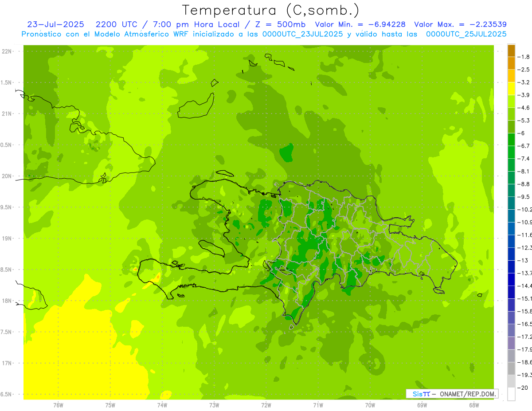Click the "73W" longitude label
This screenshot has width=532, height=411.
coord(214,405)
